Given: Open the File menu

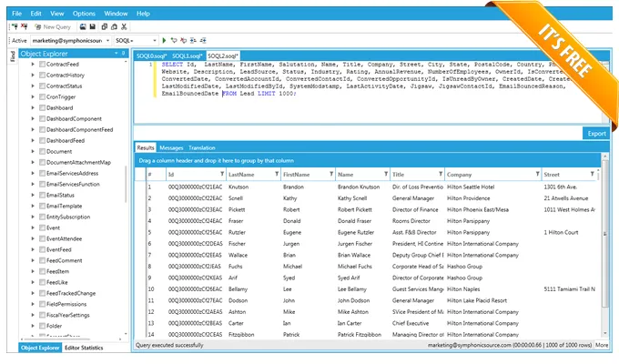Looking at the screenshot, I should [x=17, y=14].
